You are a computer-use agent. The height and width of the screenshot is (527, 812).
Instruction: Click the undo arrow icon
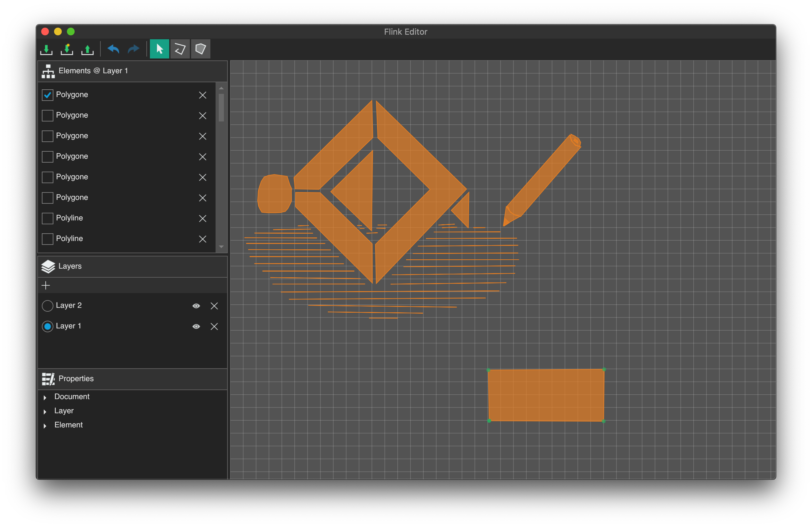[113, 49]
